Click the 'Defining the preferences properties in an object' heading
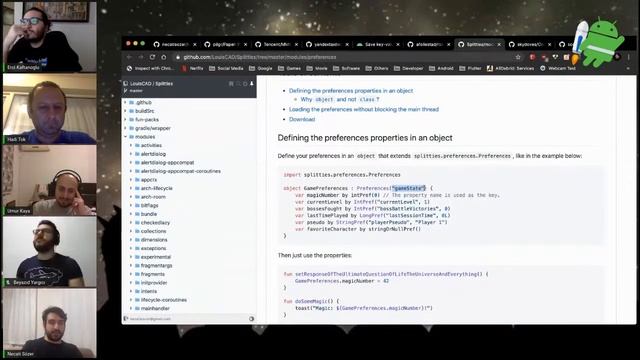The image size is (640, 360). [x=365, y=138]
